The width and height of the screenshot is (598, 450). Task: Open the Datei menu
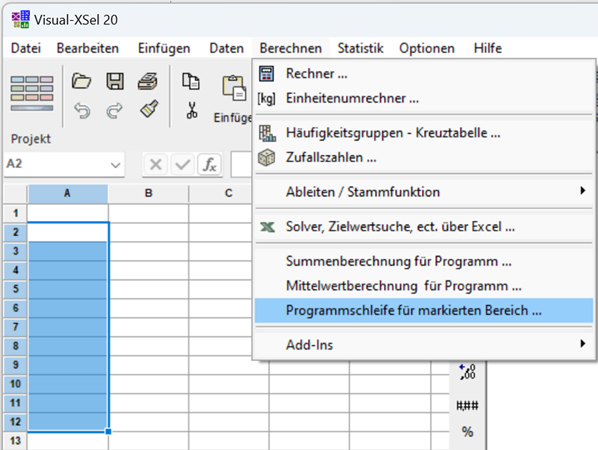26,48
